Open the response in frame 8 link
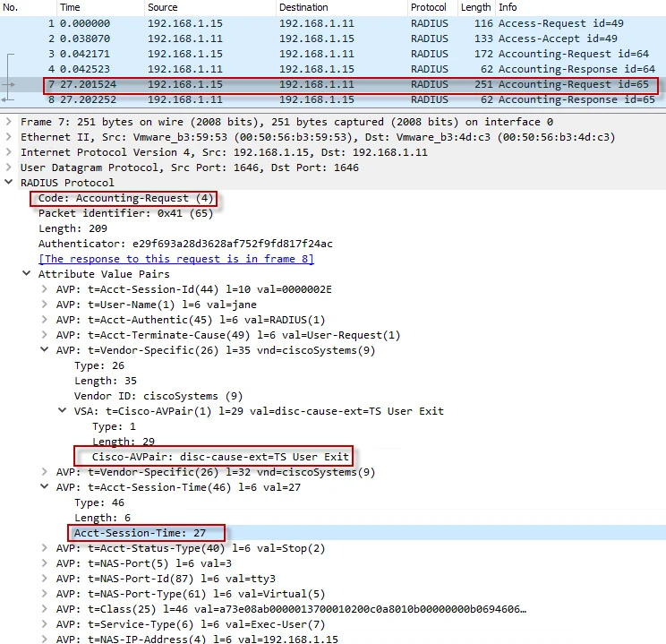The width and height of the screenshot is (666, 644). (x=175, y=259)
